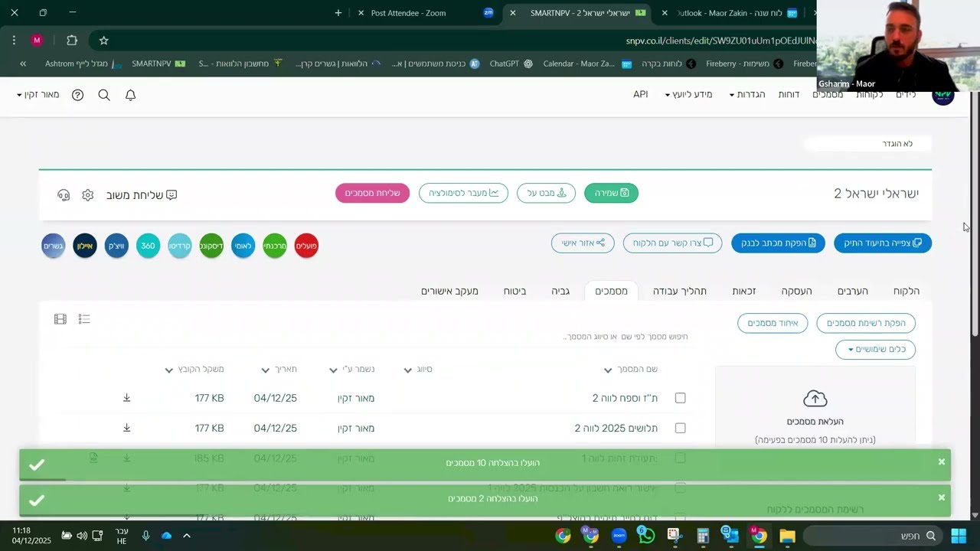Screen dimensions: 980x551
Task: Open Zoom from the taskbar
Action: tap(619, 536)
